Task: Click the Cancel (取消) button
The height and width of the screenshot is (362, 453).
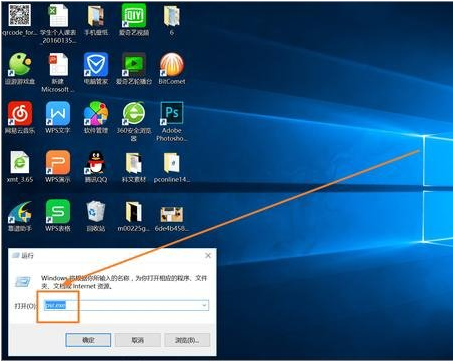Action: [x=138, y=340]
